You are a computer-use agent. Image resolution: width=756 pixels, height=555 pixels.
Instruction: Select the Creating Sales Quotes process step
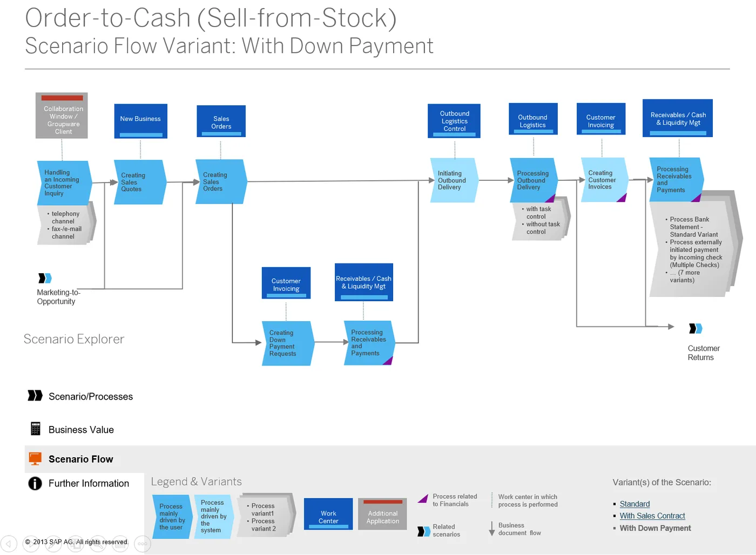tap(140, 182)
